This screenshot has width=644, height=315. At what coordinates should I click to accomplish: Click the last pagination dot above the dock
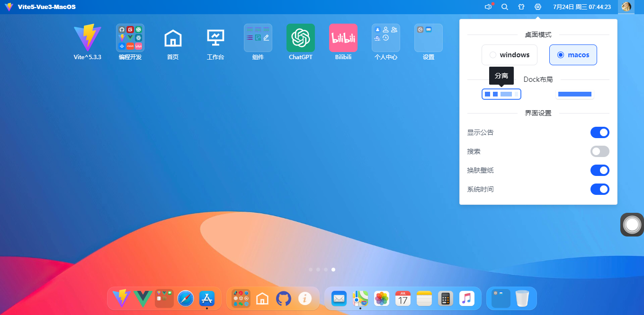click(333, 270)
